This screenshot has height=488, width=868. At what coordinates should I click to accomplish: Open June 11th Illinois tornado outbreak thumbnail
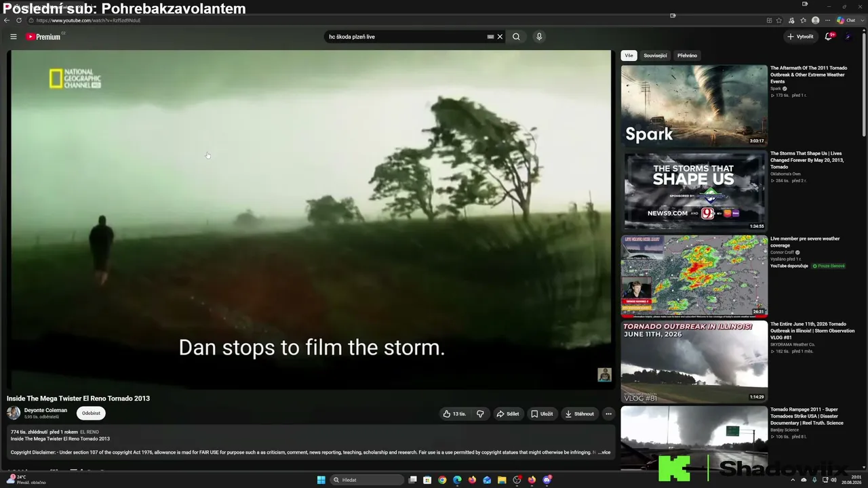694,361
